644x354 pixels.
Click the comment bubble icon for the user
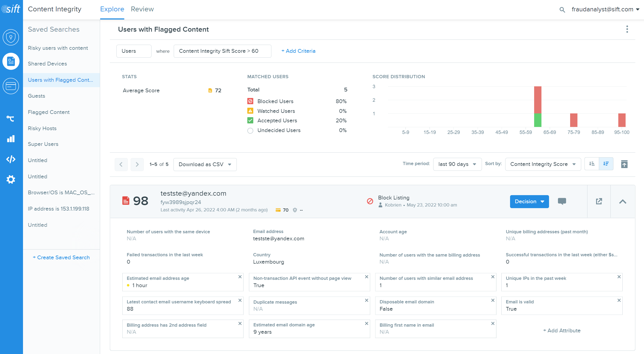[562, 201]
